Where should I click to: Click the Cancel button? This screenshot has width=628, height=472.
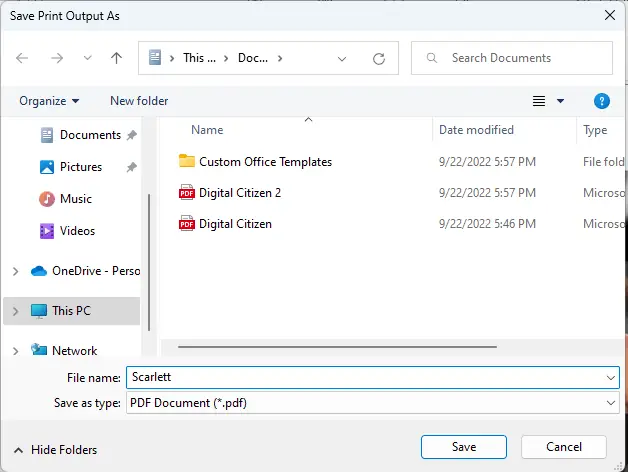point(564,447)
